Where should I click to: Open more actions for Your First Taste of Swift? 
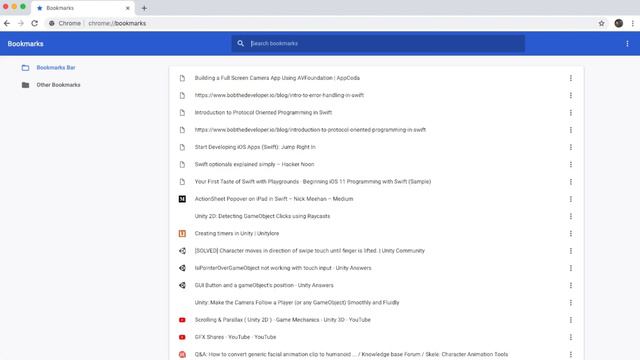pos(571,182)
